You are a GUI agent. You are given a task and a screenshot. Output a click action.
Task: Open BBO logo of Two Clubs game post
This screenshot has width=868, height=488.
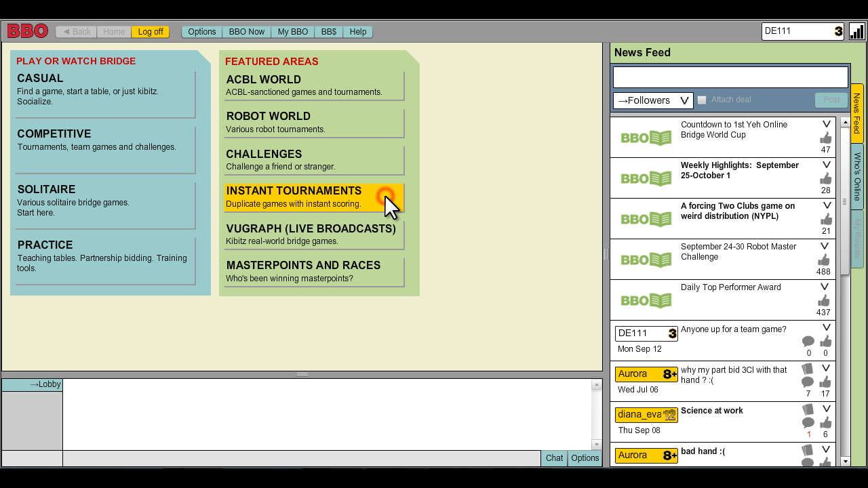646,220
